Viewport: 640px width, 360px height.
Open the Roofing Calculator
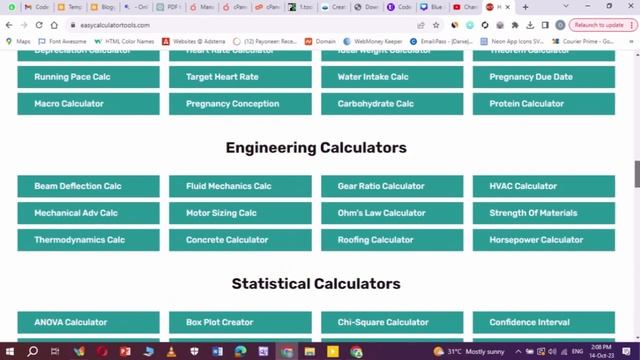click(x=392, y=240)
